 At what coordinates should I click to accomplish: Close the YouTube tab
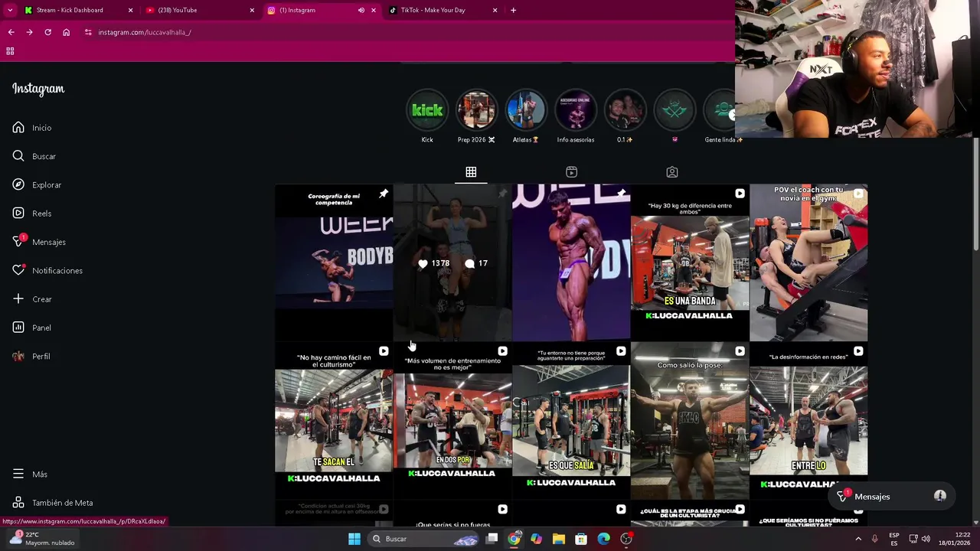(252, 10)
